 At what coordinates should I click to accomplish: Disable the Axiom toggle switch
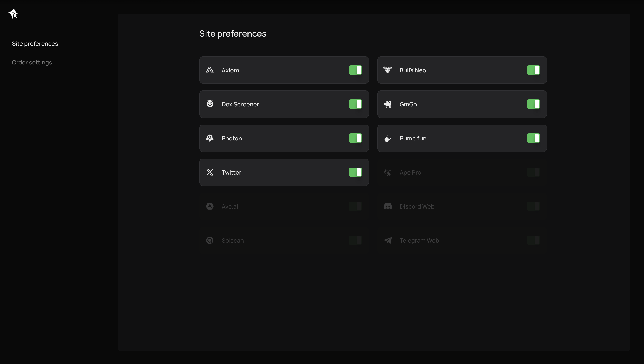355,70
